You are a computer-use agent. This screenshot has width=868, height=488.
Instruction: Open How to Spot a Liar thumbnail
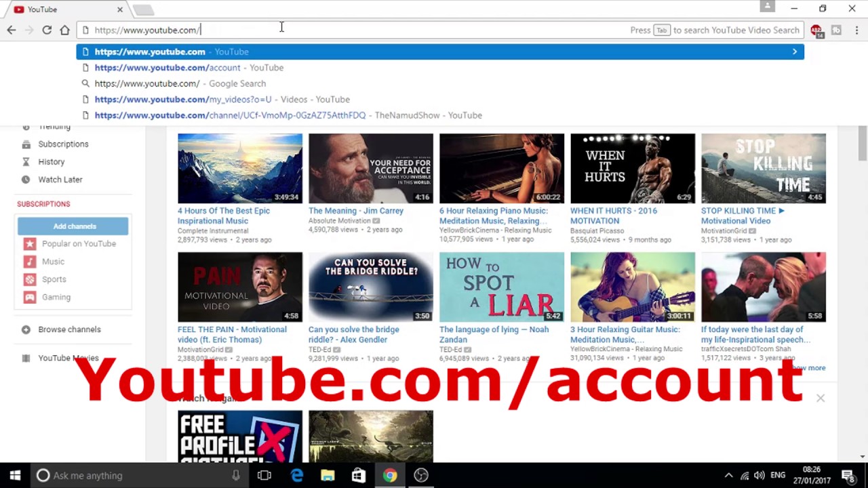pos(502,287)
